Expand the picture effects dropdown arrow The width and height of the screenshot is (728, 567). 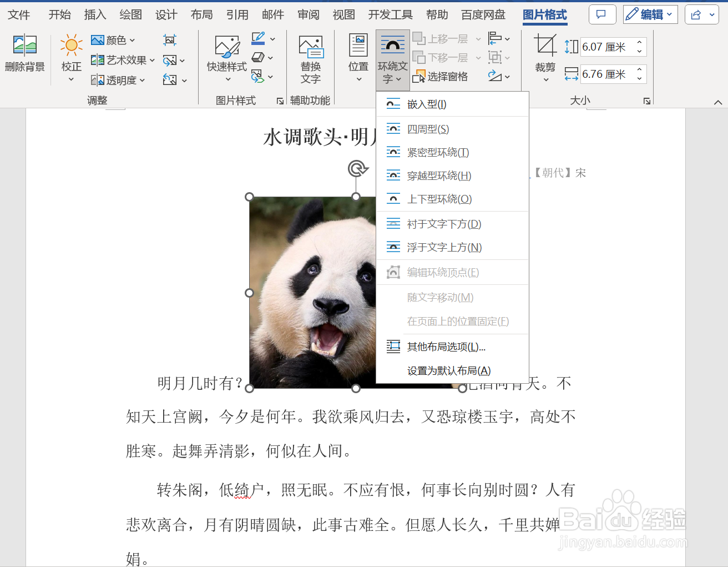point(271,58)
